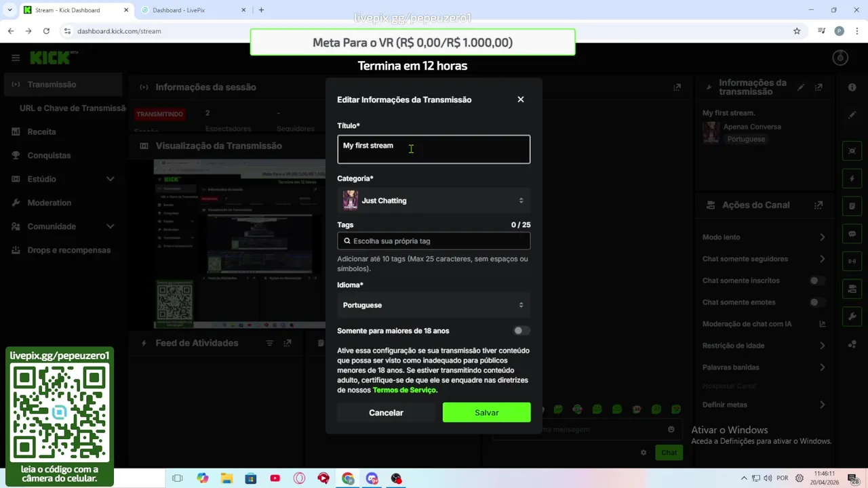
Task: Toggle the channel actions icon in right rail
Action: 852,289
